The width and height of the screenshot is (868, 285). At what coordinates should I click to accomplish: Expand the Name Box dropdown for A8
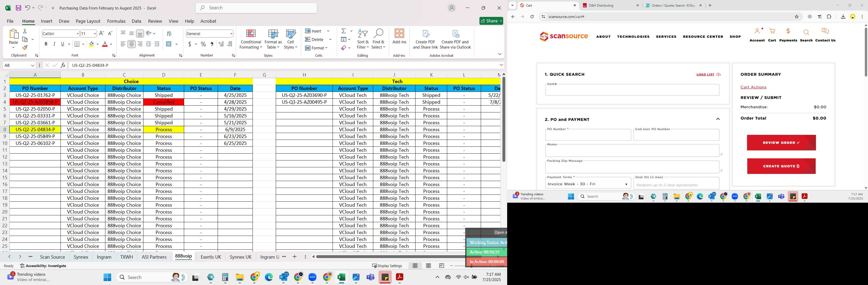[x=33, y=65]
